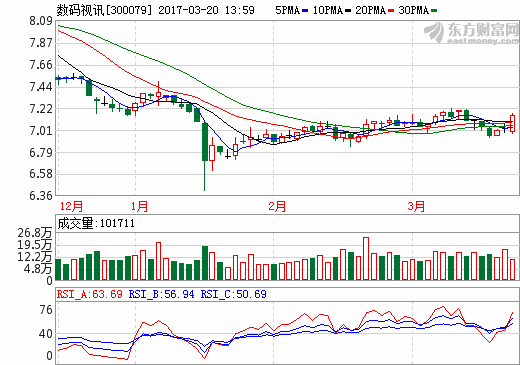Click the long green candlestick at the January low
520x365 pixels.
[205, 157]
